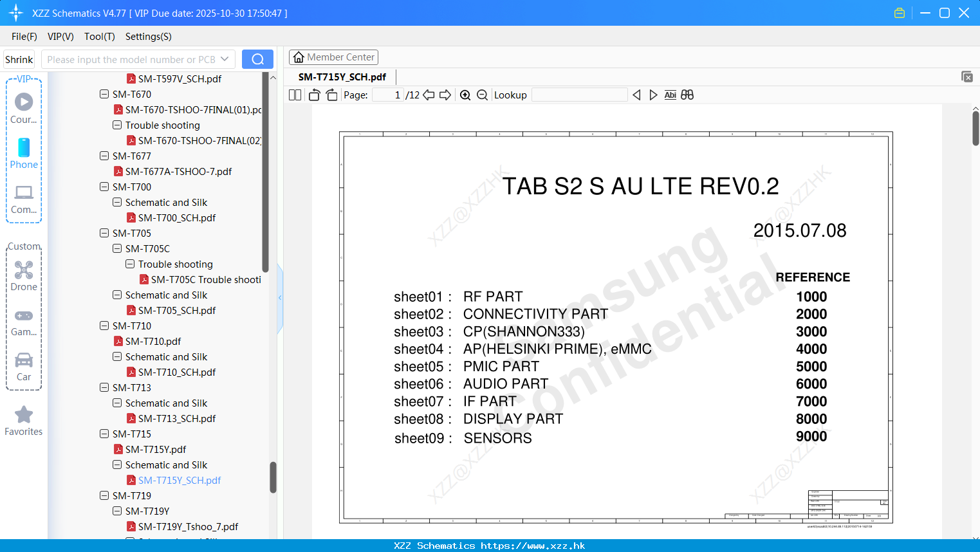Screen dimensions: 980x552
Task: Click the Lookup text field
Action: (x=580, y=95)
